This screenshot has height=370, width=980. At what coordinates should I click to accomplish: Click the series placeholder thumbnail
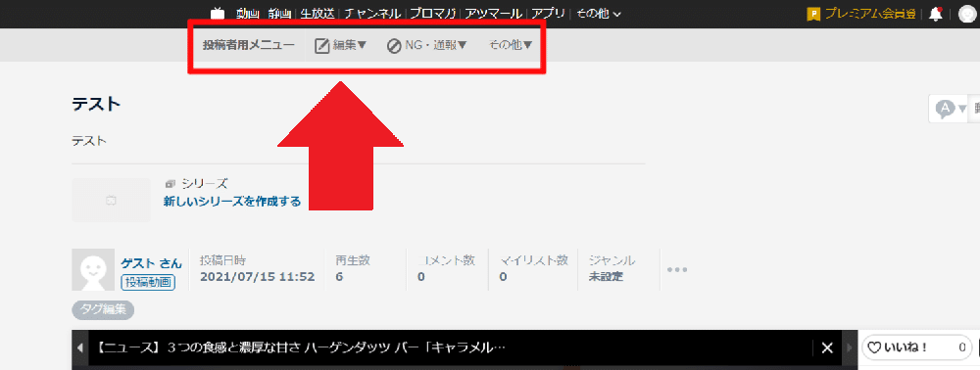[111, 200]
